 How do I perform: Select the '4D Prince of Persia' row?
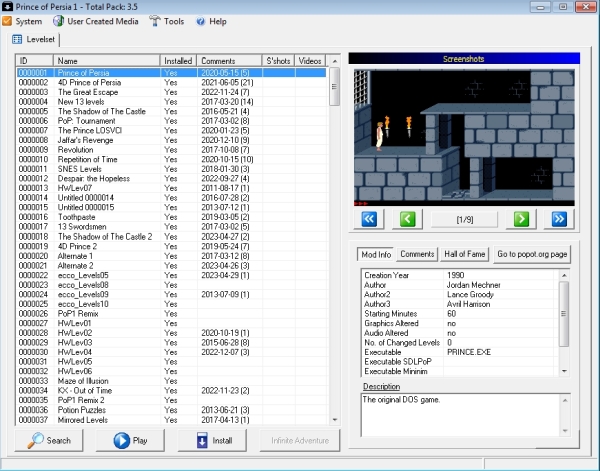171,82
